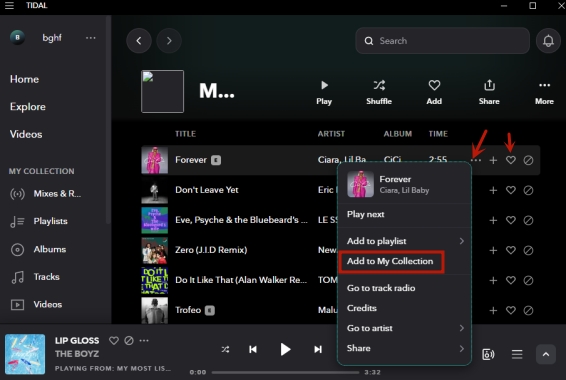The image size is (566, 380).
Task: Click plus icon on Trofeo row
Action: click(x=493, y=310)
